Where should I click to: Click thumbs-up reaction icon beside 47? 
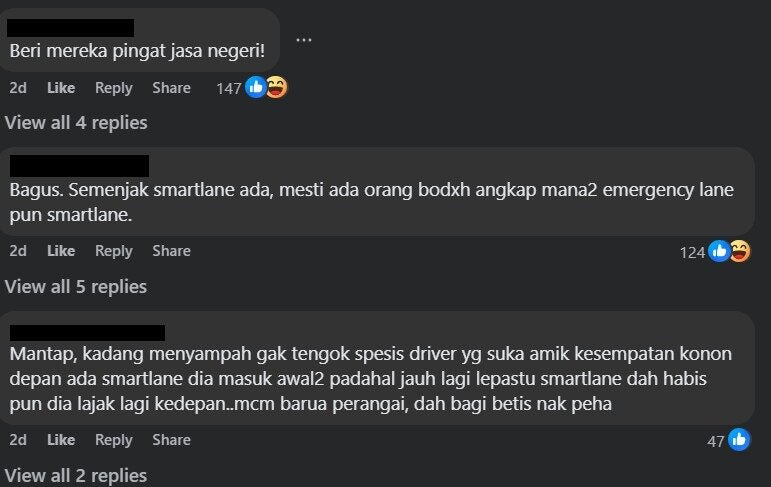[x=739, y=440]
